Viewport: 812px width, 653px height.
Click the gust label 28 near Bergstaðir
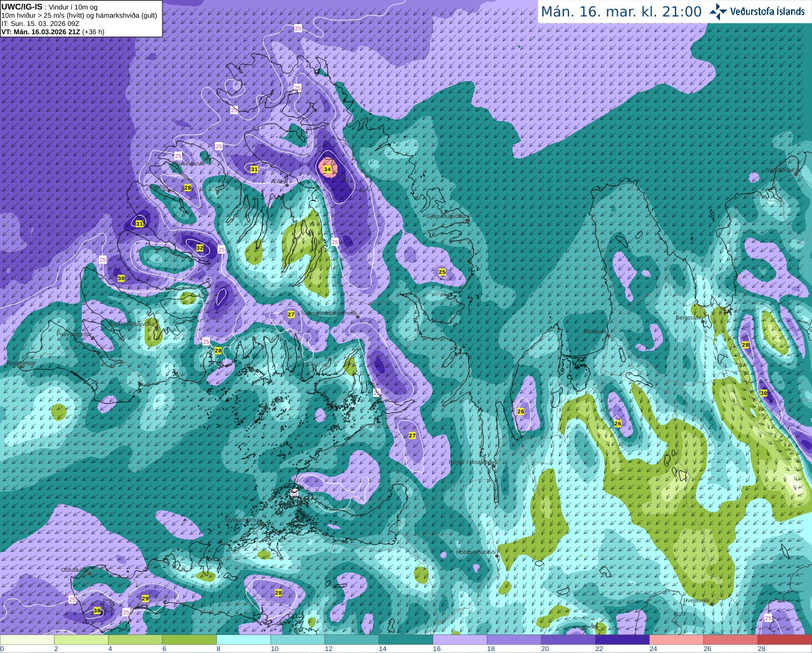coord(746,345)
